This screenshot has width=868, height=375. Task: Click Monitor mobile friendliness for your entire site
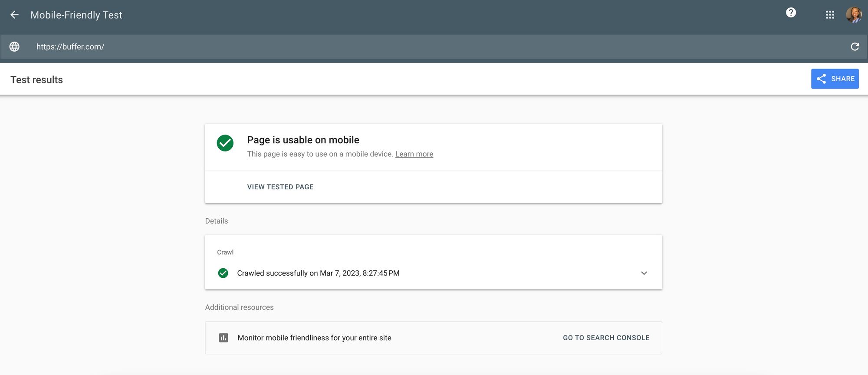tap(314, 338)
